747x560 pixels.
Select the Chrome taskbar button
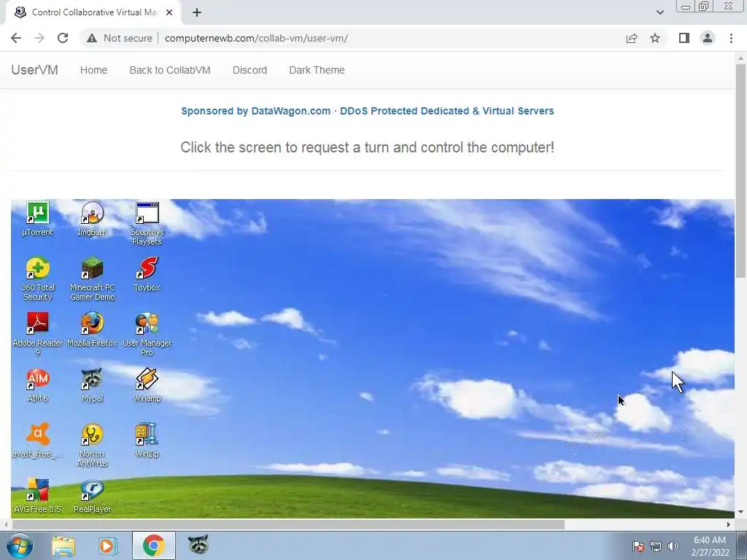pyautogui.click(x=153, y=545)
